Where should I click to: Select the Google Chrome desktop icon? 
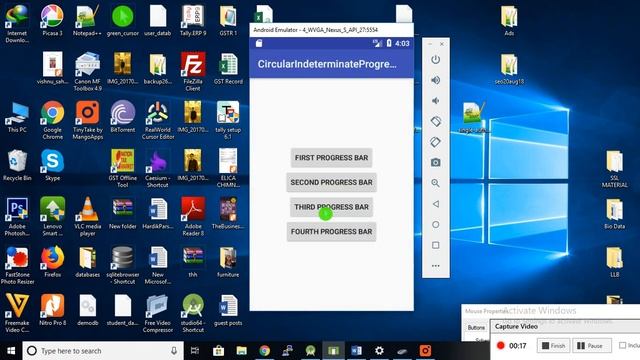(x=53, y=120)
